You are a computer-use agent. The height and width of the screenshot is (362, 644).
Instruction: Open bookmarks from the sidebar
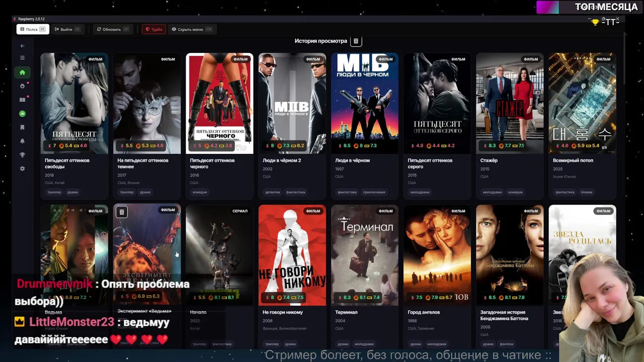[22, 128]
